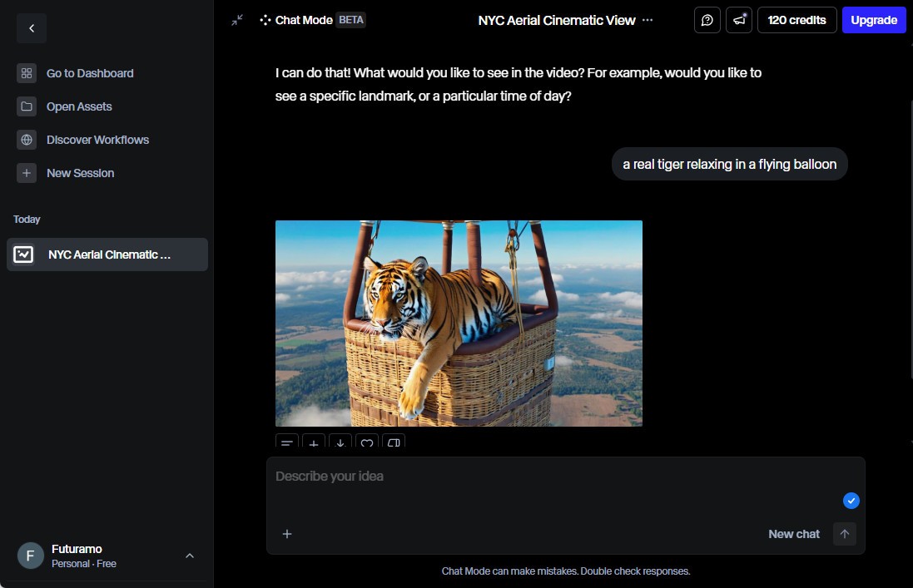913x588 pixels.
Task: Open the generated tiger balloon image
Action: [x=459, y=324]
